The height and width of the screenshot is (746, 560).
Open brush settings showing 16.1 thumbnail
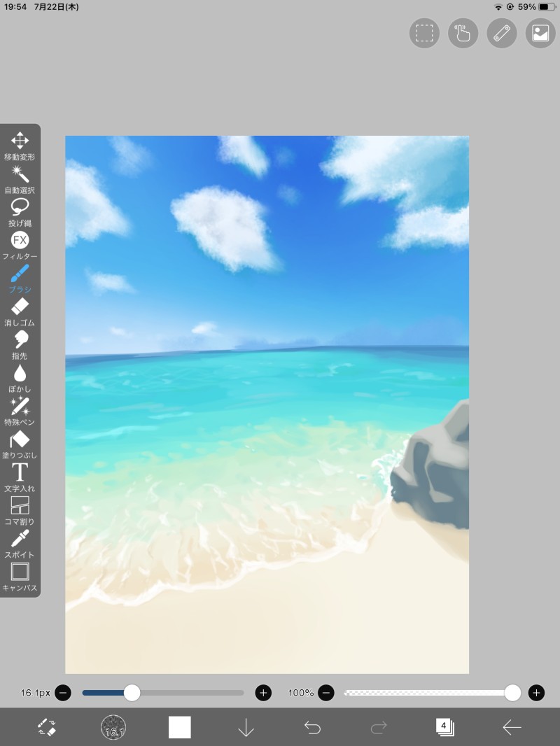tap(113, 727)
